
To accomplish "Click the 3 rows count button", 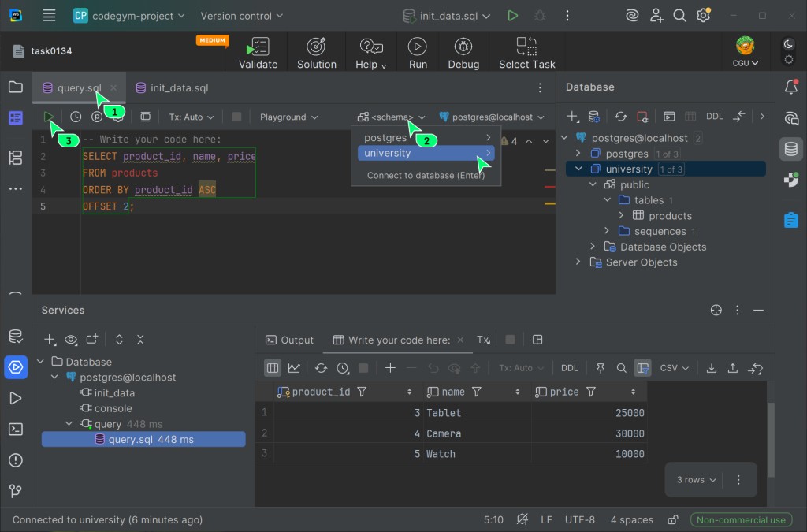I will [696, 479].
